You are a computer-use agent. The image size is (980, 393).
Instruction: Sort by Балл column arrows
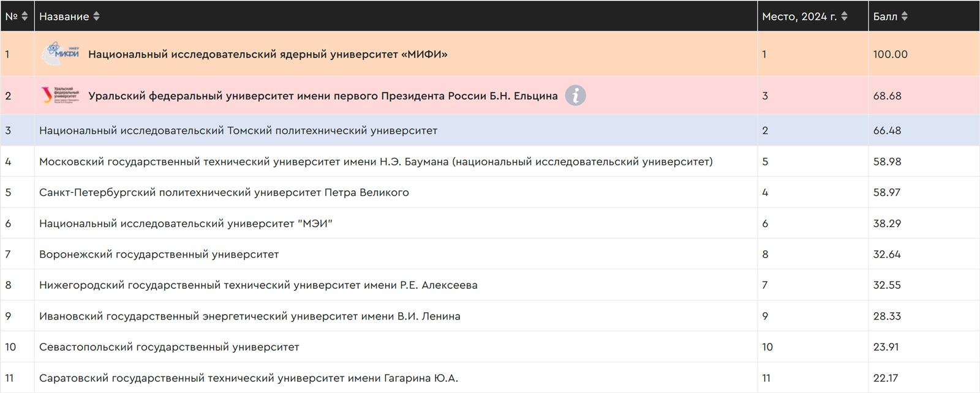coord(905,17)
